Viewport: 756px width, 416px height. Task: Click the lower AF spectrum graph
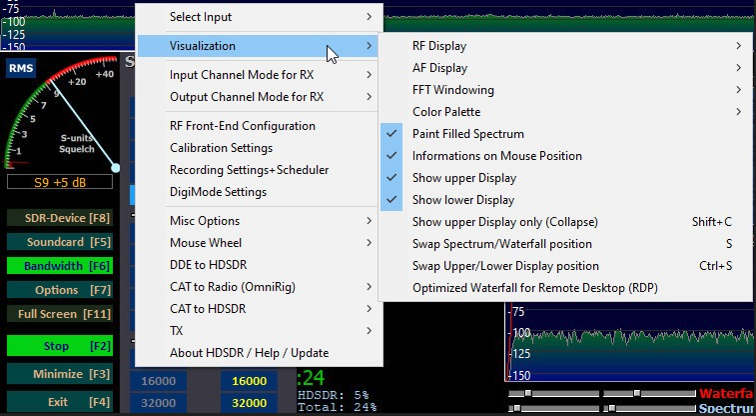coord(630,342)
